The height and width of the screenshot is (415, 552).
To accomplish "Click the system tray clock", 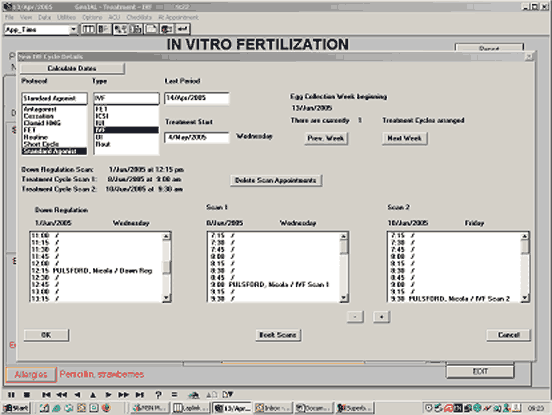I will [x=536, y=408].
